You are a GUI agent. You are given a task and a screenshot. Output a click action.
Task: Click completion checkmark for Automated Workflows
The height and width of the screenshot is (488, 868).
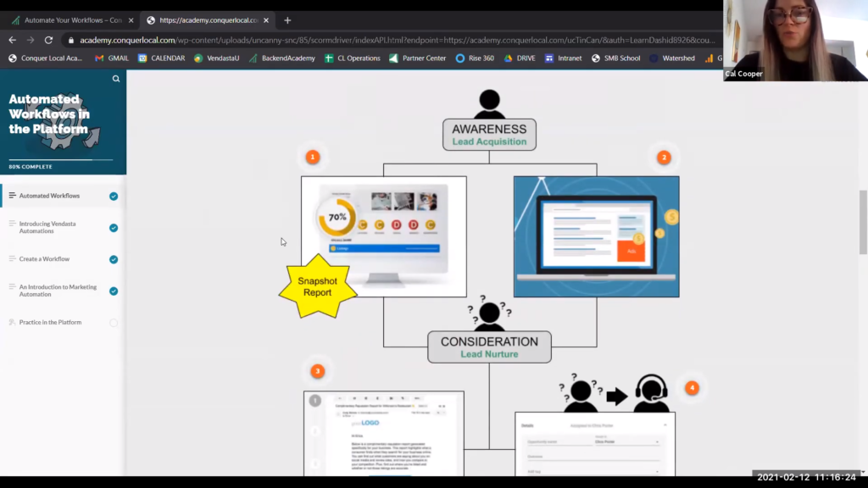pos(114,197)
